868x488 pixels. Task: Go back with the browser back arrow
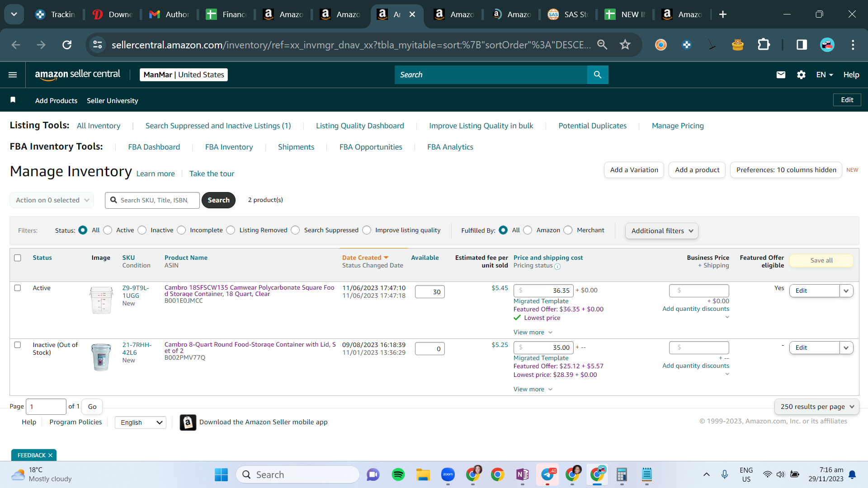16,45
